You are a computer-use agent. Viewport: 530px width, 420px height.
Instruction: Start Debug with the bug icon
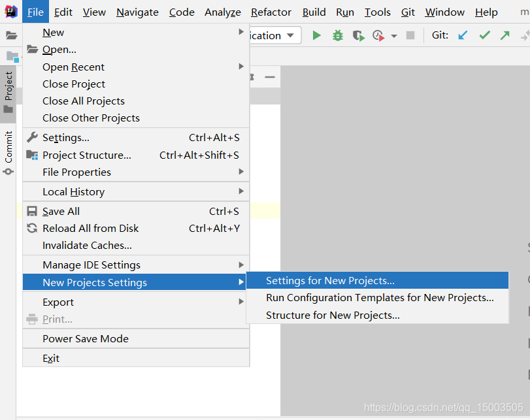click(337, 35)
